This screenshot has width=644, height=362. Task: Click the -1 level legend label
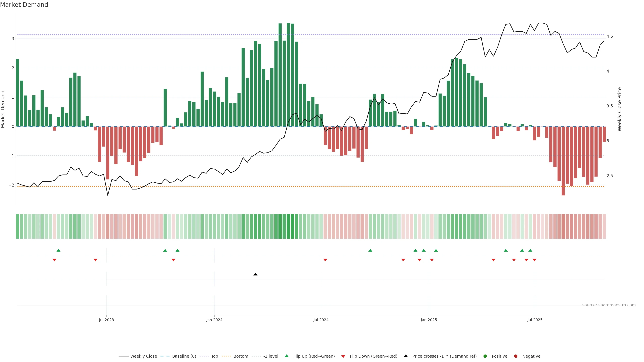pos(271,356)
